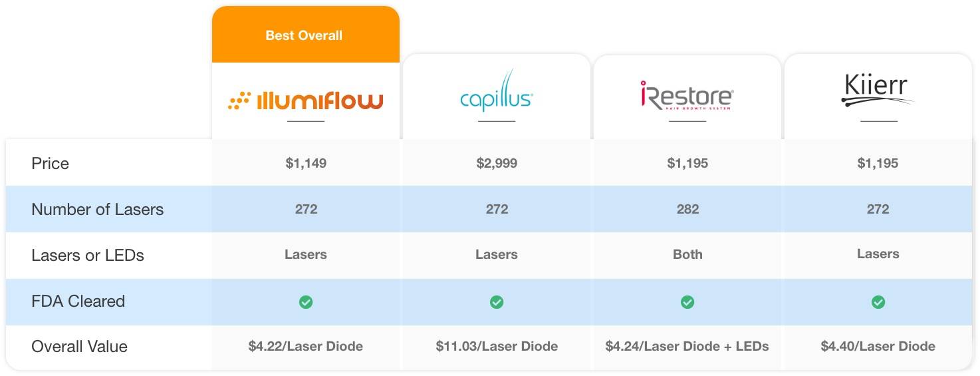This screenshot has height=376, width=980.
Task: Click the $11.03/Laser Diode value
Action: point(497,346)
